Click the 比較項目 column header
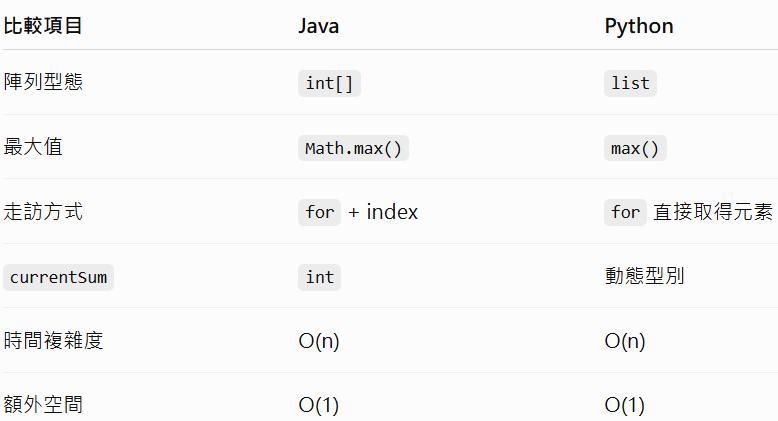The width and height of the screenshot is (778, 421). point(43,26)
